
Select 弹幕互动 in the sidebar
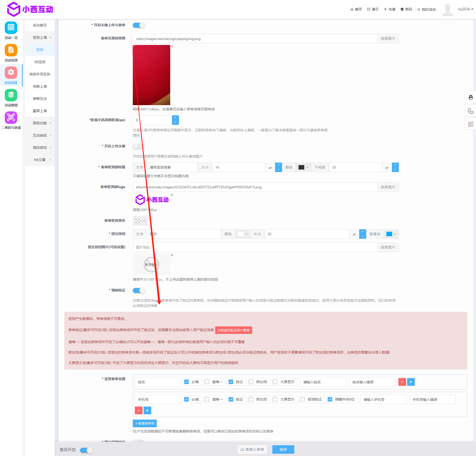coord(40,99)
